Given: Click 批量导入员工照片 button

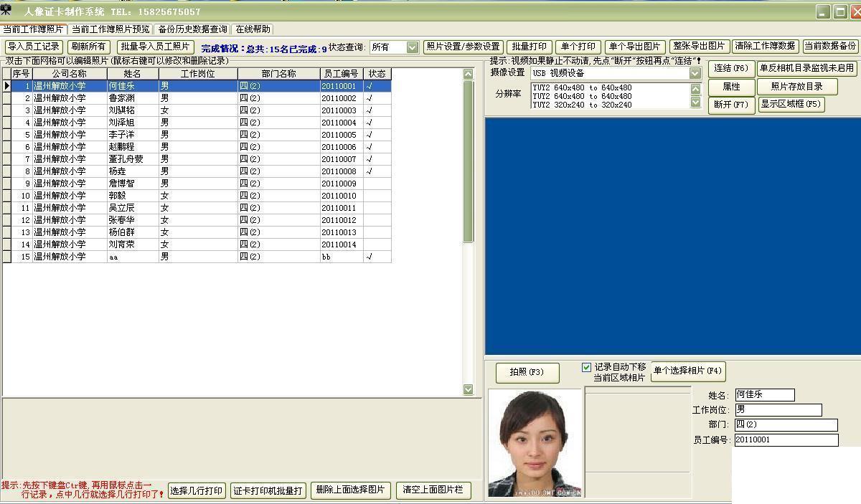Looking at the screenshot, I should point(155,47).
